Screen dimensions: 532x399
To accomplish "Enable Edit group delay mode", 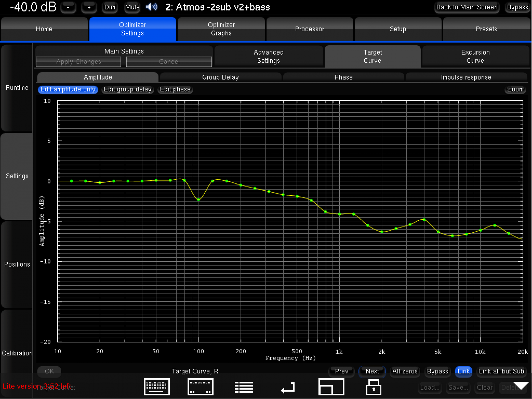I will pos(127,89).
